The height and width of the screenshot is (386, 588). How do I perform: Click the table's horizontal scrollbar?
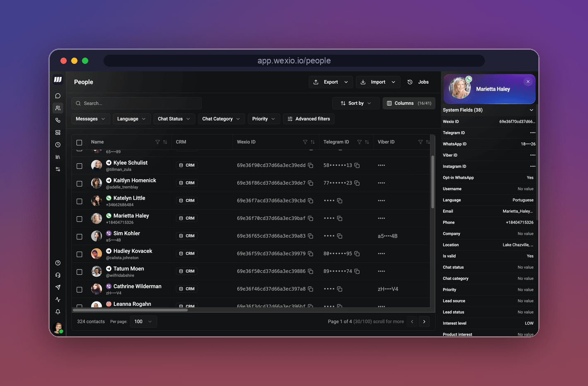coord(130,310)
